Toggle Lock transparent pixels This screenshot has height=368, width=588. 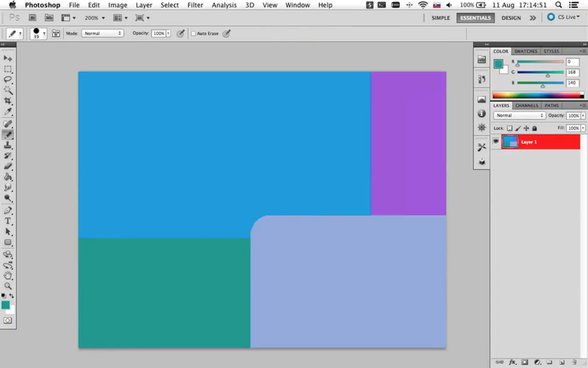click(509, 128)
